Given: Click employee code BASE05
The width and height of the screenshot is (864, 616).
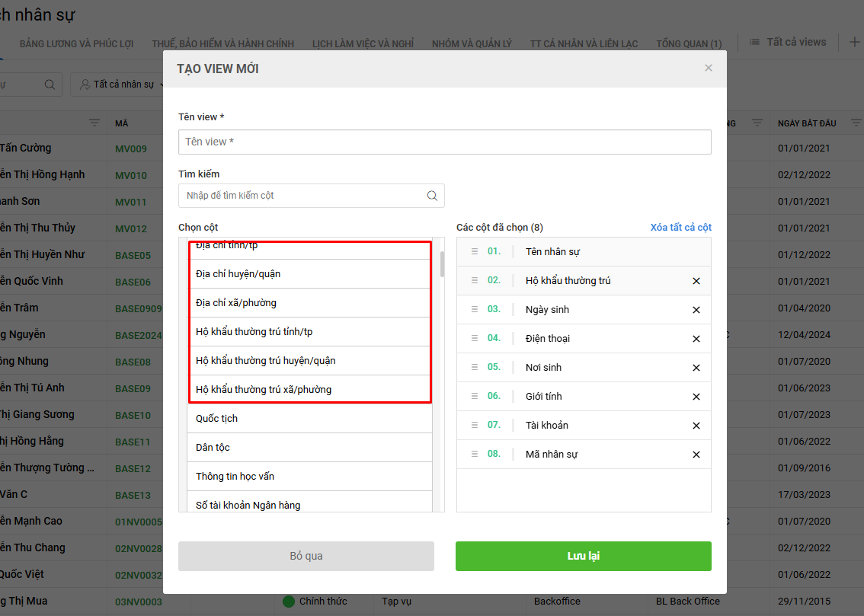Looking at the screenshot, I should point(133,255).
